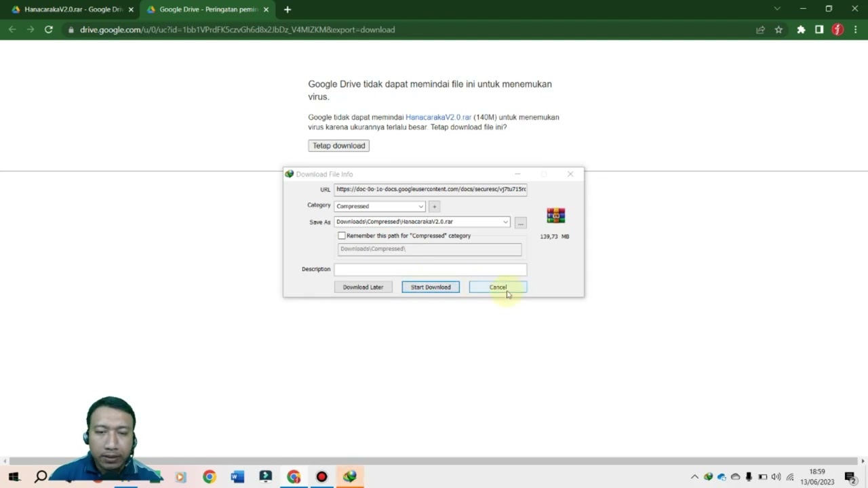Open the Chrome profile avatar
The width and height of the screenshot is (868, 488).
(x=837, y=30)
